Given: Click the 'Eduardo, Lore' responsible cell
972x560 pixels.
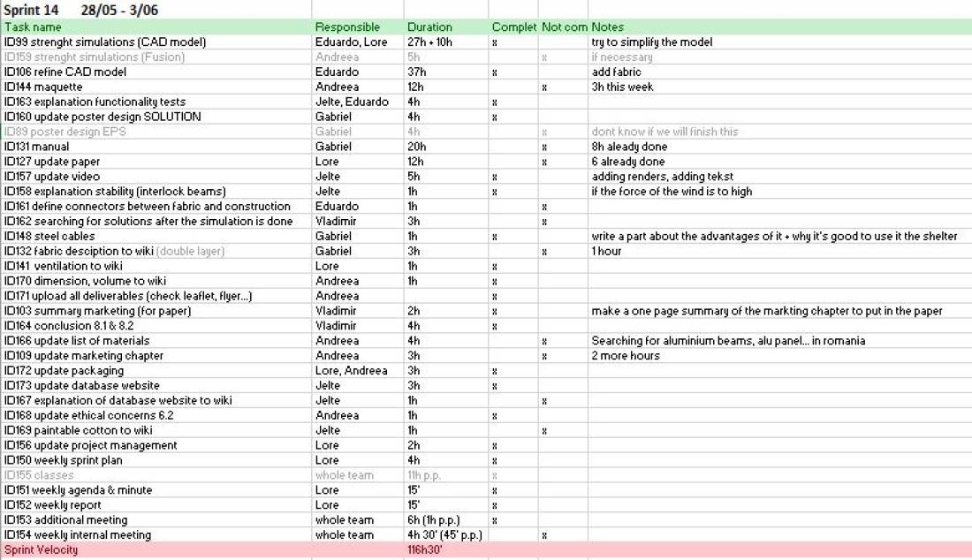Looking at the screenshot, I should (x=351, y=42).
